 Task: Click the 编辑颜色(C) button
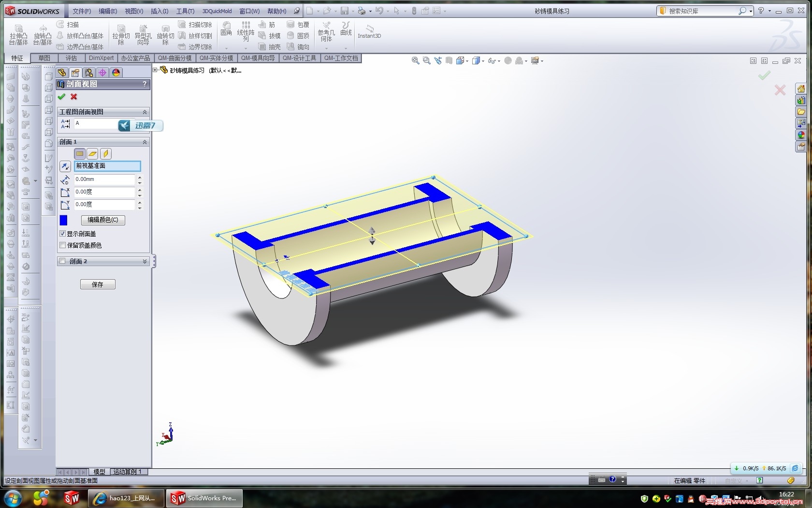pyautogui.click(x=103, y=220)
